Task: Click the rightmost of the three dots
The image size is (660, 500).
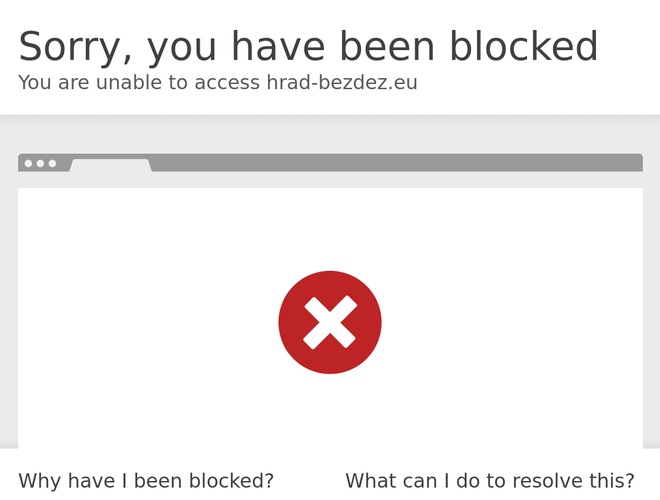Action: [x=53, y=163]
